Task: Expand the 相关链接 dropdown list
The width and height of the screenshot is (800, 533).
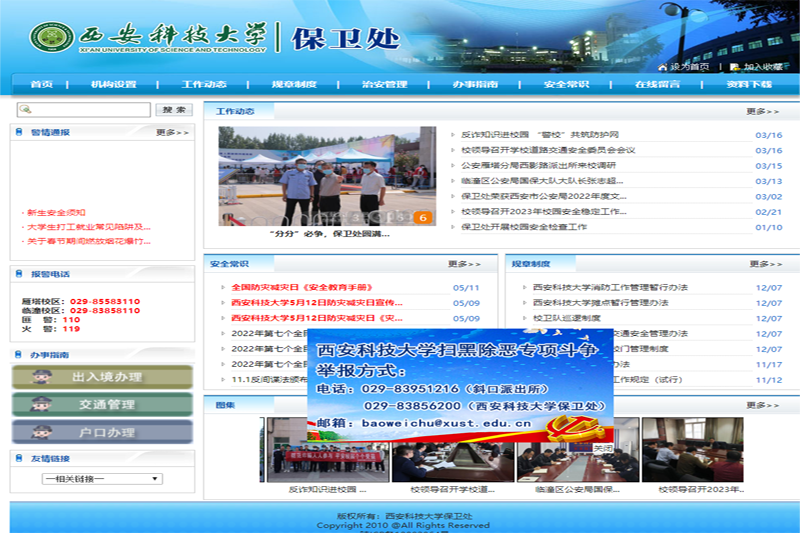Action: click(x=100, y=479)
